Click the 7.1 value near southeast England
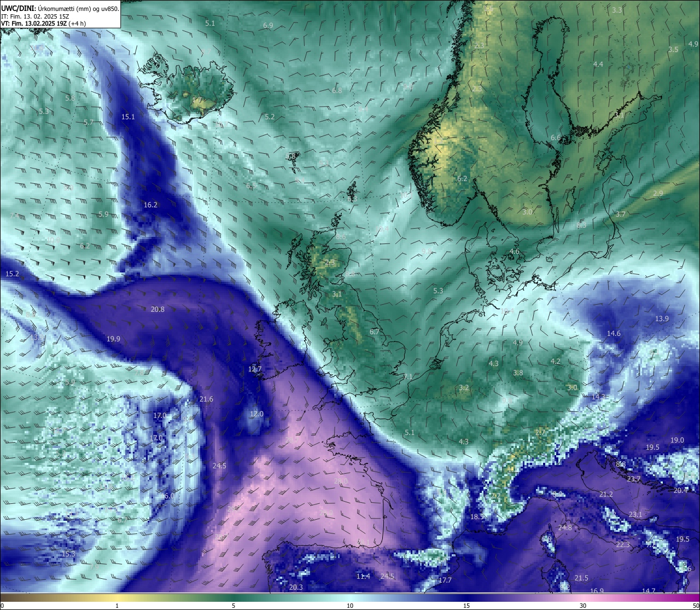Screen dimensions: 700x610 408,376
